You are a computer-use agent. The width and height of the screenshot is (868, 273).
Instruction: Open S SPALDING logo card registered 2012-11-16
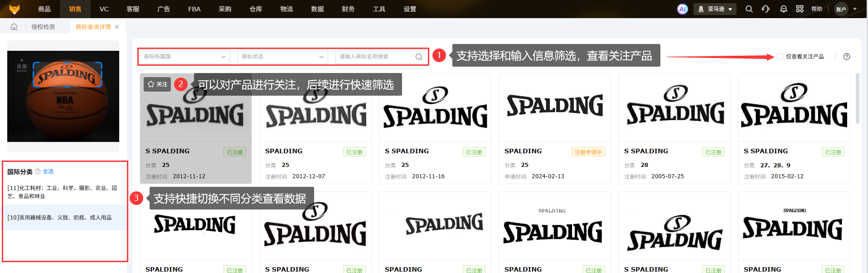435,128
